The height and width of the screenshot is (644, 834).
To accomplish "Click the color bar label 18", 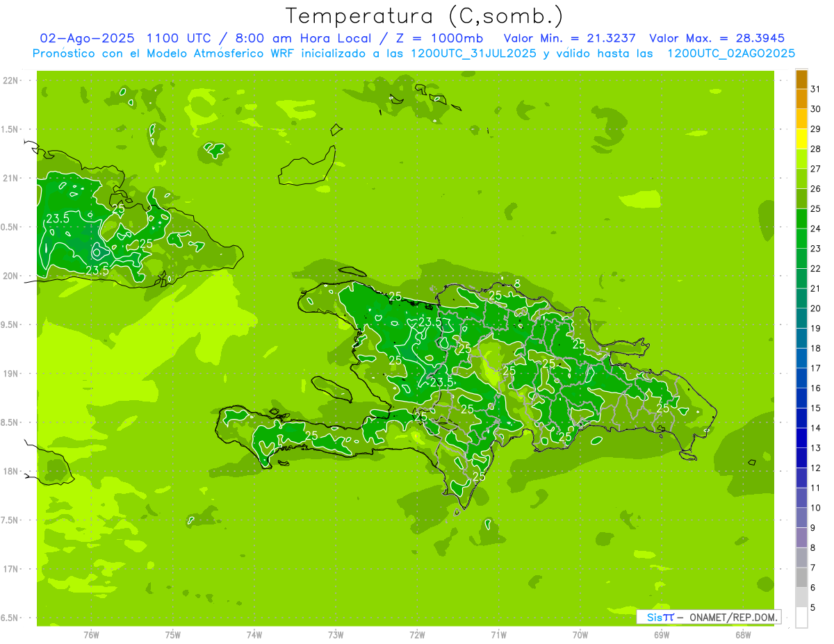I will [x=816, y=348].
